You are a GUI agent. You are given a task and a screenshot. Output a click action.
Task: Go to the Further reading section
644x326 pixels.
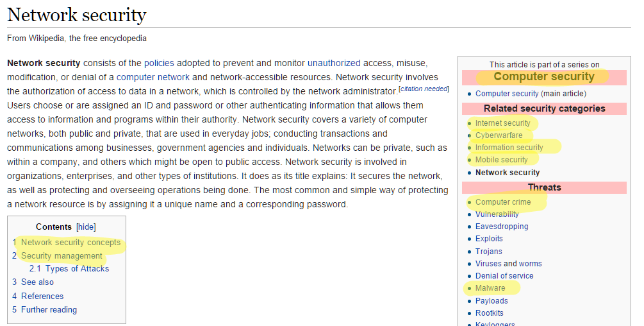[x=49, y=309]
